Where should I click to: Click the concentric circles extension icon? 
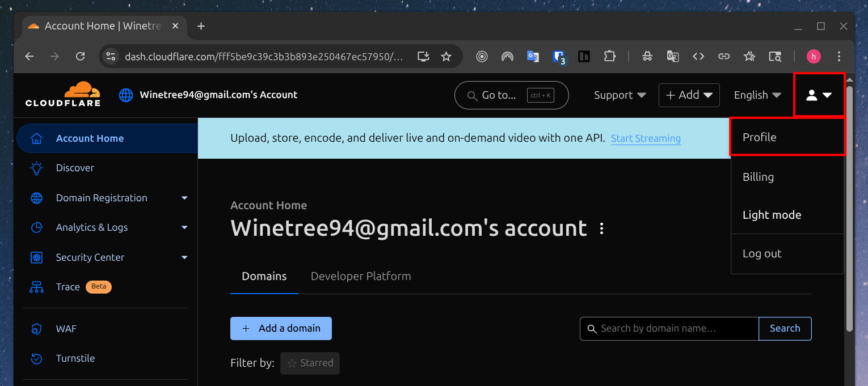click(x=482, y=56)
